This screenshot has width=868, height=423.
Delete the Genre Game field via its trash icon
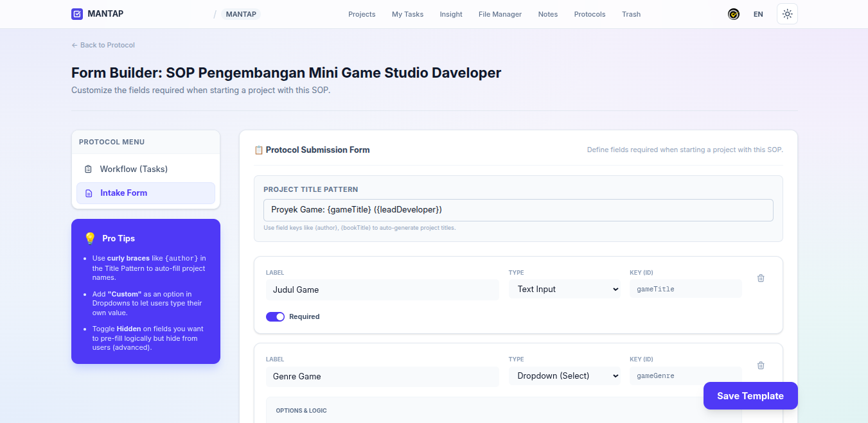(761, 365)
